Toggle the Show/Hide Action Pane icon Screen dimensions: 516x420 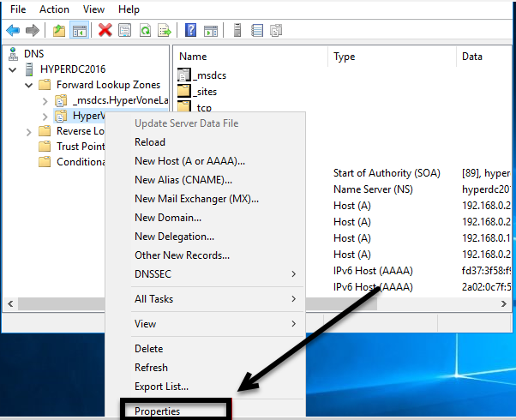coord(211,31)
